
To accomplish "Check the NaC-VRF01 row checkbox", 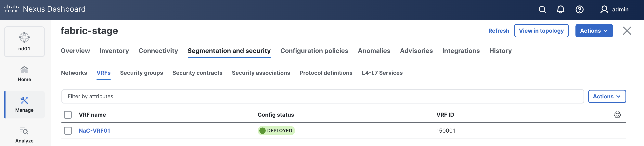I will click(68, 130).
